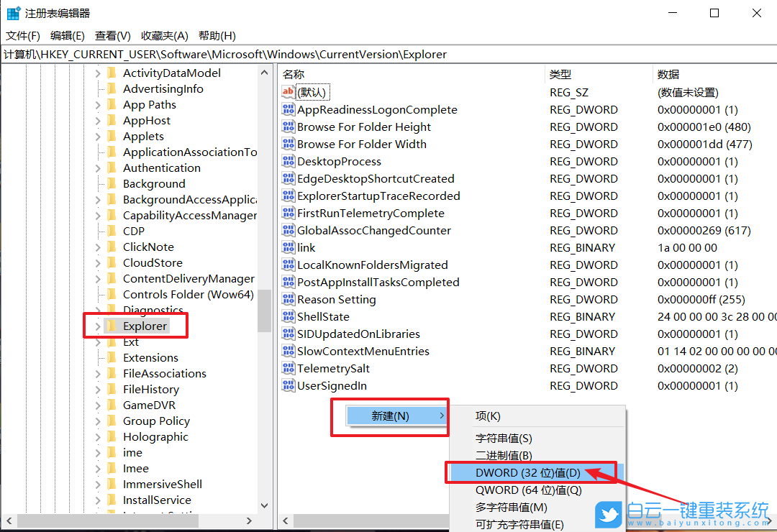Select the UserSignedIn DWORD icon
Screen dimensions: 777x532
point(288,385)
